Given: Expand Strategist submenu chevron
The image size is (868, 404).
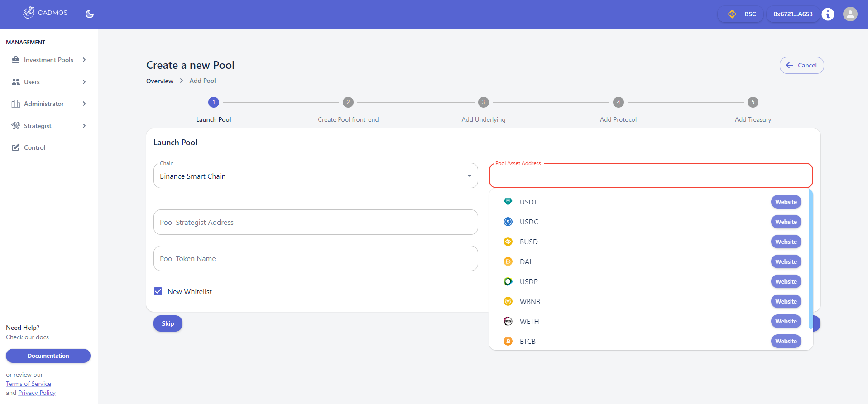Looking at the screenshot, I should [x=84, y=126].
